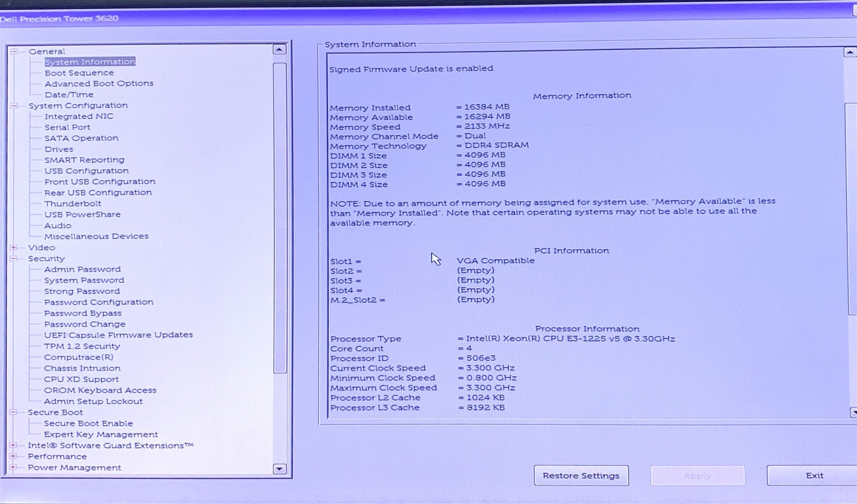Open Miscellaneous Devices

point(96,236)
